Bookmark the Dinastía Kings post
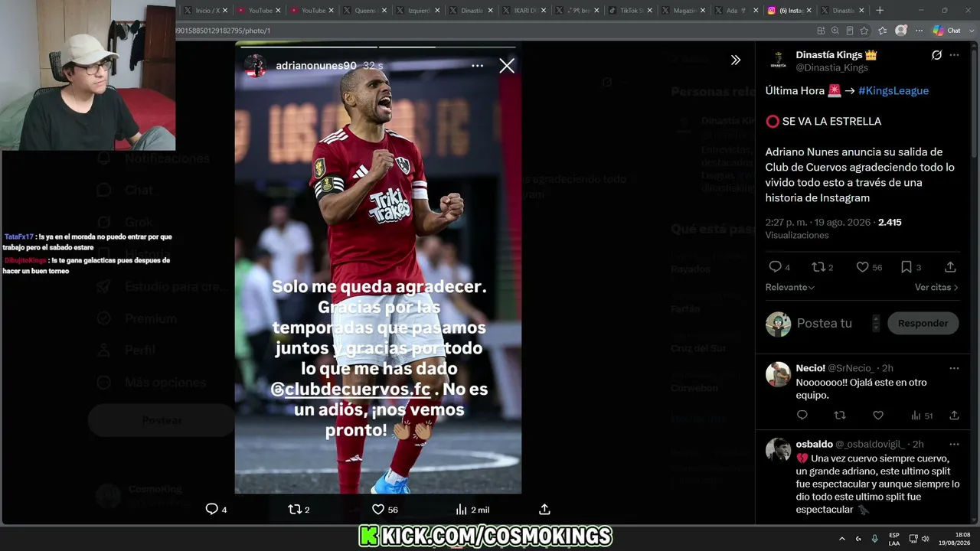The image size is (980, 551). (910, 267)
